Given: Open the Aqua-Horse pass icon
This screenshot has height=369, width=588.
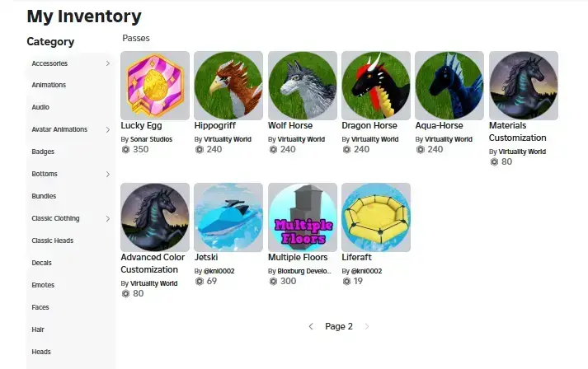Looking at the screenshot, I should pyautogui.click(x=449, y=86).
